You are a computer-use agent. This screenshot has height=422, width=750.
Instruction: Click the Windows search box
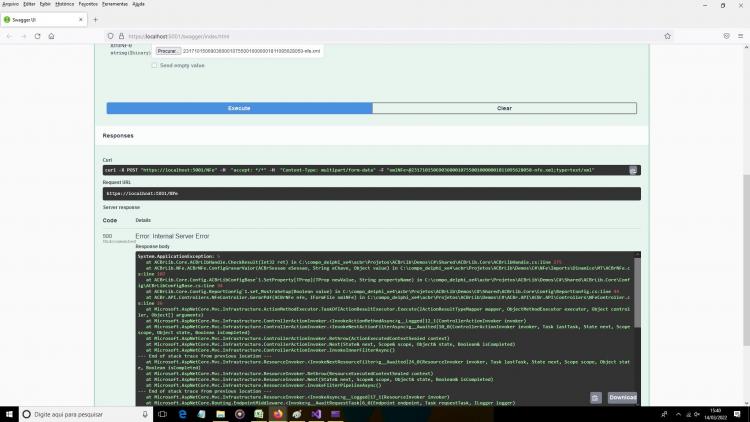86,414
